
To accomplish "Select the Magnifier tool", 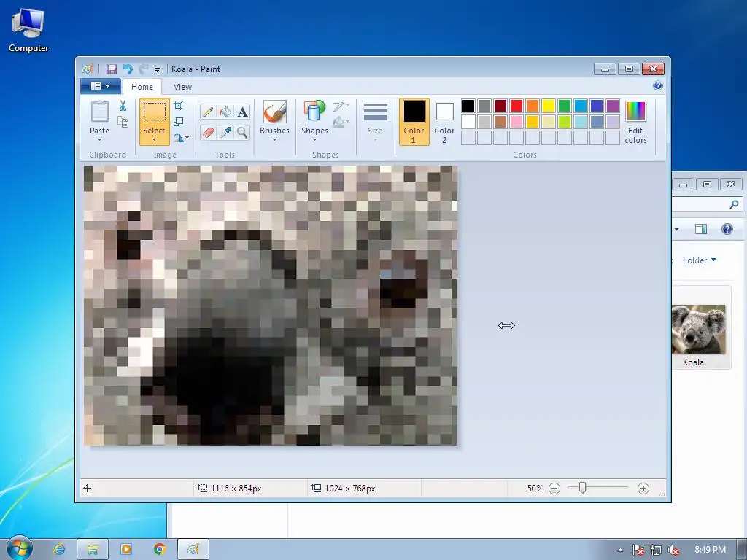I will pyautogui.click(x=242, y=132).
